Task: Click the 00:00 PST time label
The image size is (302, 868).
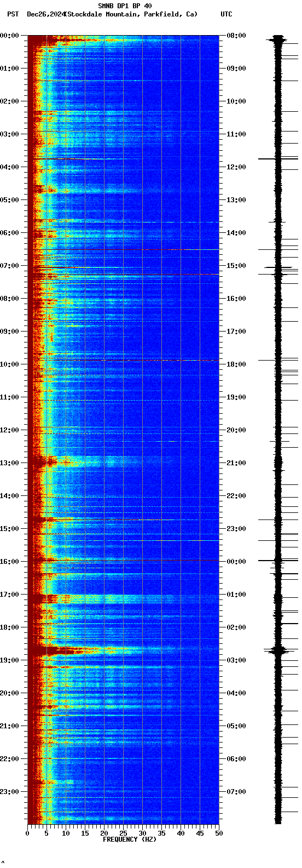Action: click(9, 36)
